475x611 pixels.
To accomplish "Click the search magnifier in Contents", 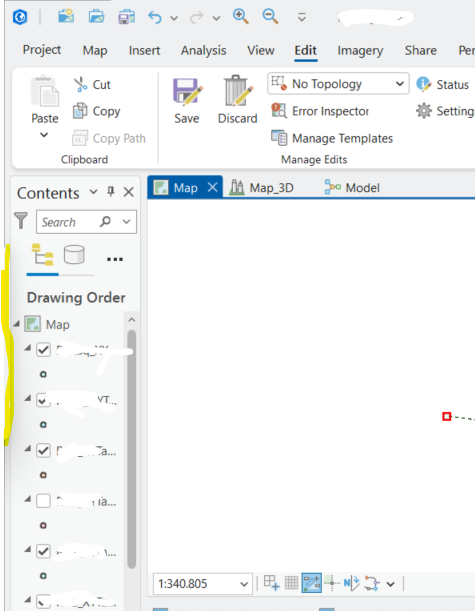I will pyautogui.click(x=105, y=221).
